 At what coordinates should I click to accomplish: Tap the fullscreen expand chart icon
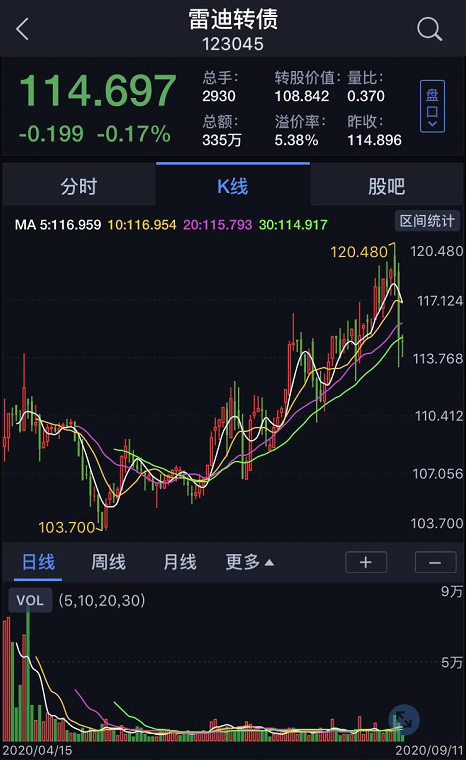tap(403, 720)
